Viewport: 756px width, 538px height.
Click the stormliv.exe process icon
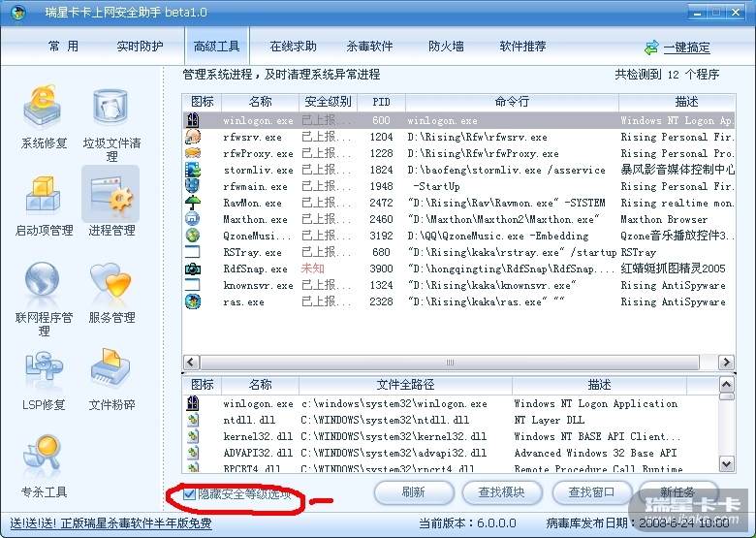pos(193,170)
